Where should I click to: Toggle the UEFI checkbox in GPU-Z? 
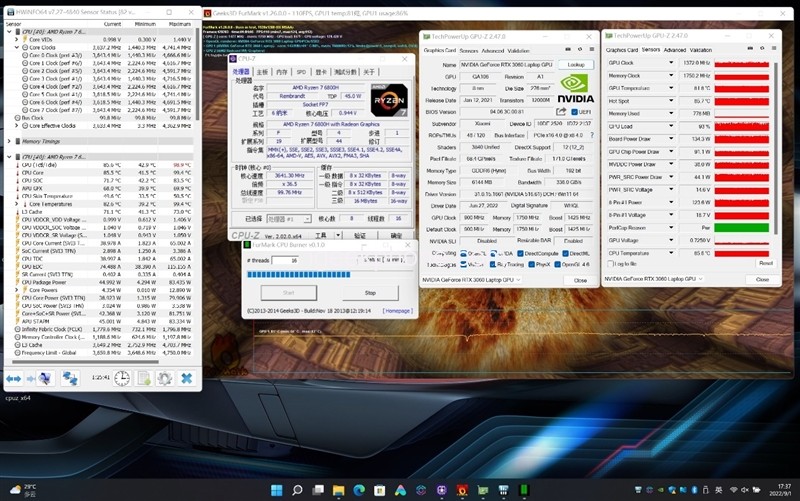click(x=576, y=112)
